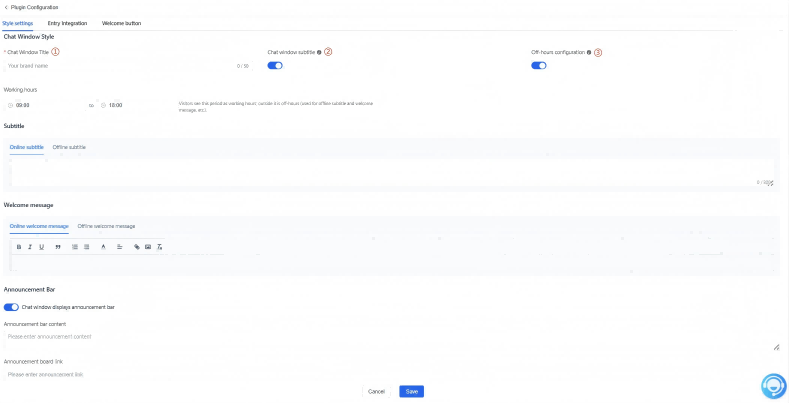Select the Online subtitle tab
The image size is (789, 403).
27,147
